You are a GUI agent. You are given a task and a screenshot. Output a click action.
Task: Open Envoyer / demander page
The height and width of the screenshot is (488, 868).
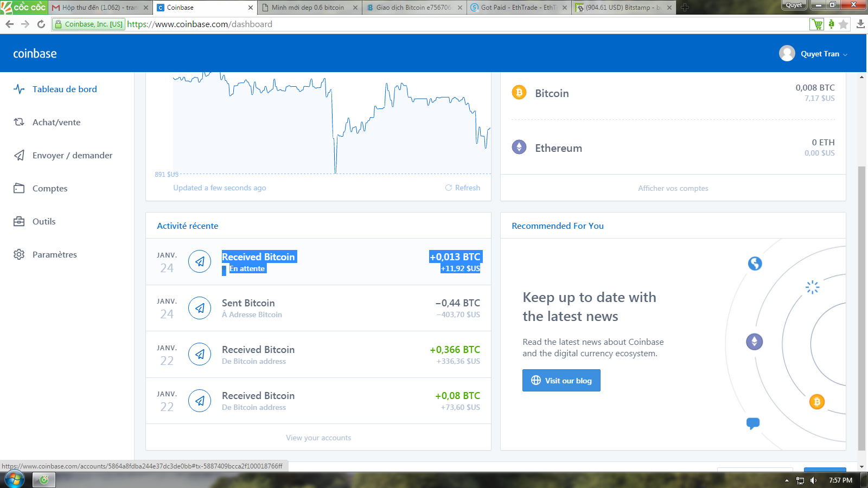[72, 155]
